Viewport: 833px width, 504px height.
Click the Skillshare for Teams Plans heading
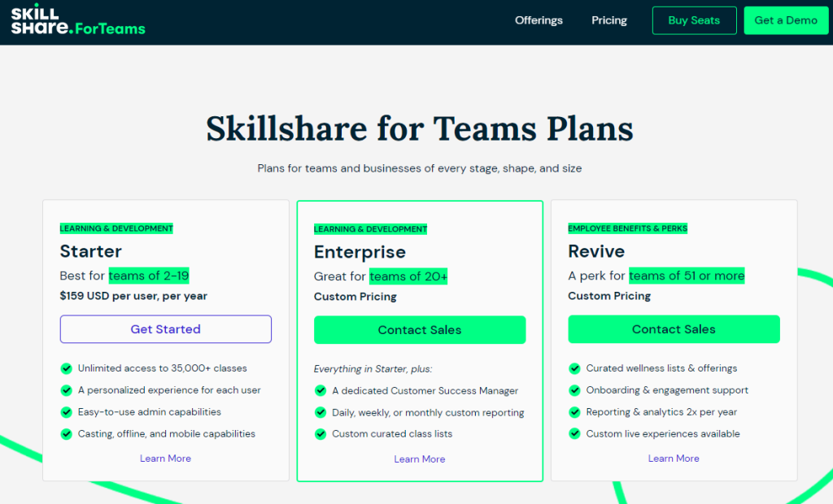click(x=420, y=129)
